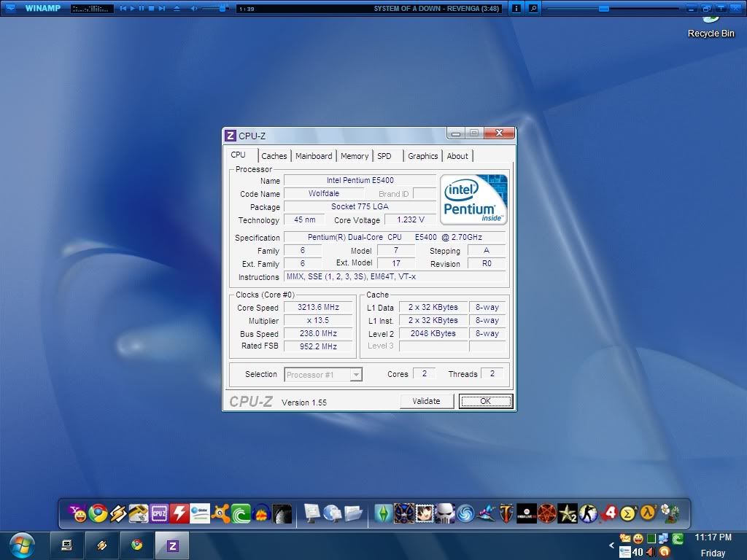Open Winamp file info button

[x=516, y=8]
